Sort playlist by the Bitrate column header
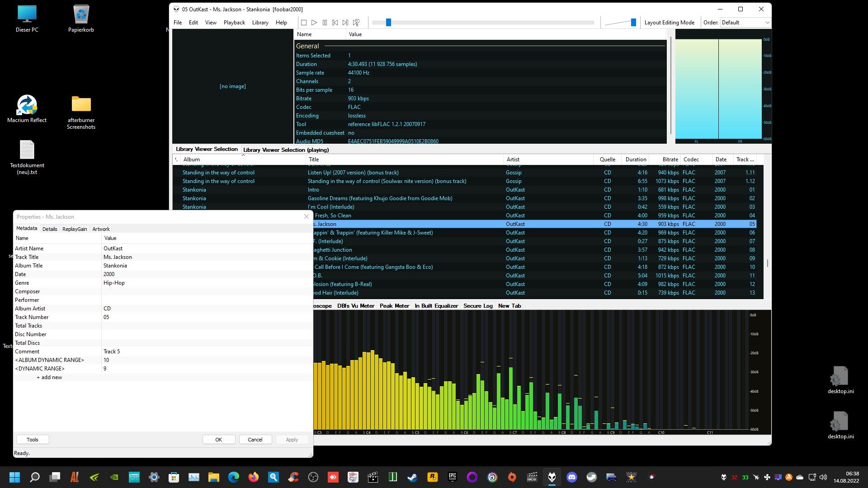 [x=665, y=160]
